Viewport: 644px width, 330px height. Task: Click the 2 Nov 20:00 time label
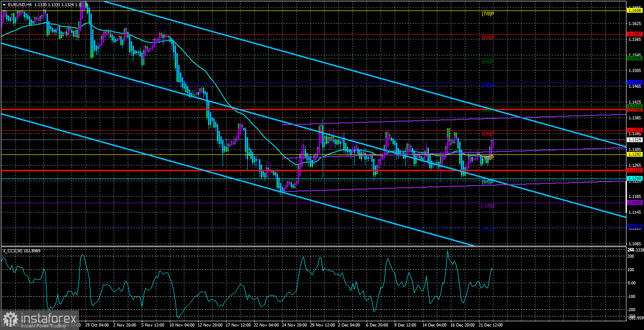125,325
